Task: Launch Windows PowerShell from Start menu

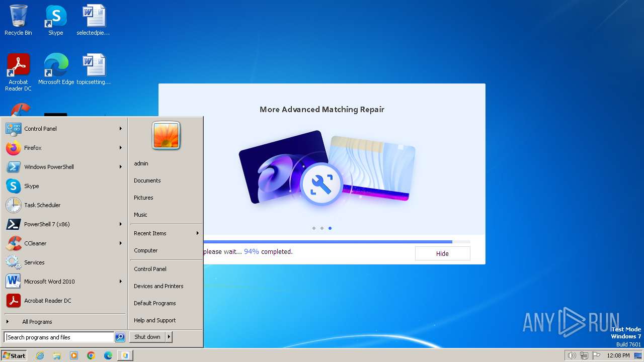Action: [x=64, y=167]
